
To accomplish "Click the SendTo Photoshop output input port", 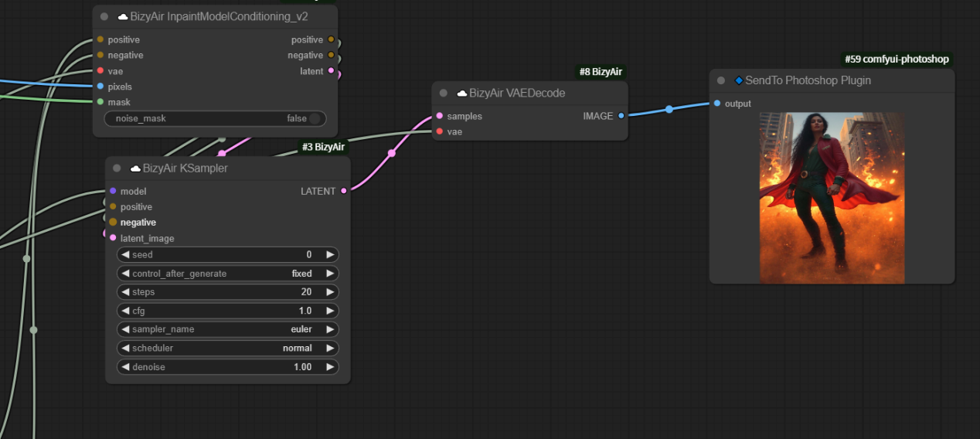I will [717, 104].
